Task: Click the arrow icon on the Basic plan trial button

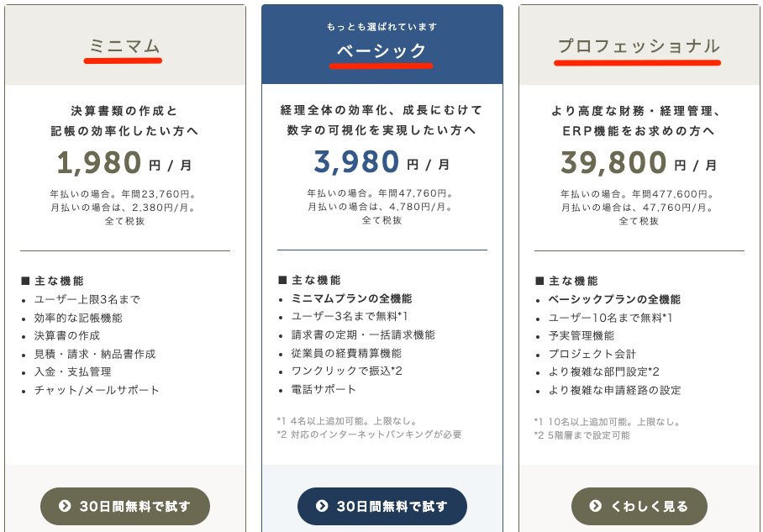Action: [322, 506]
